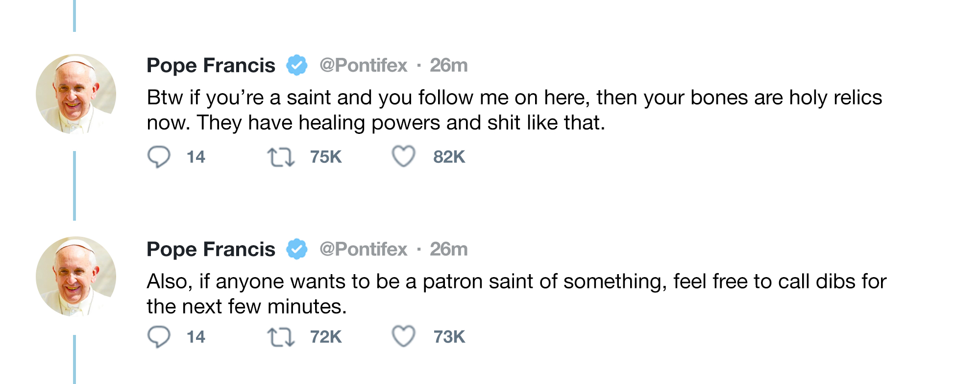
Task: Like the tweet about holy relics
Action: tap(404, 156)
